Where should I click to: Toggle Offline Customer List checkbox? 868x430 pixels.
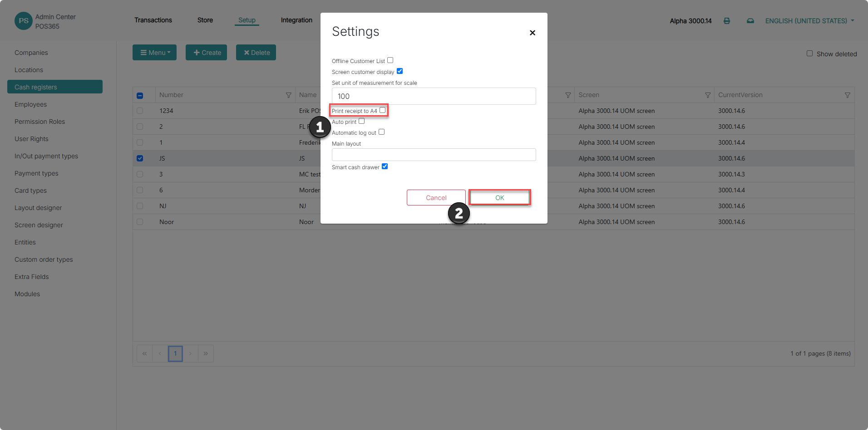click(x=390, y=60)
